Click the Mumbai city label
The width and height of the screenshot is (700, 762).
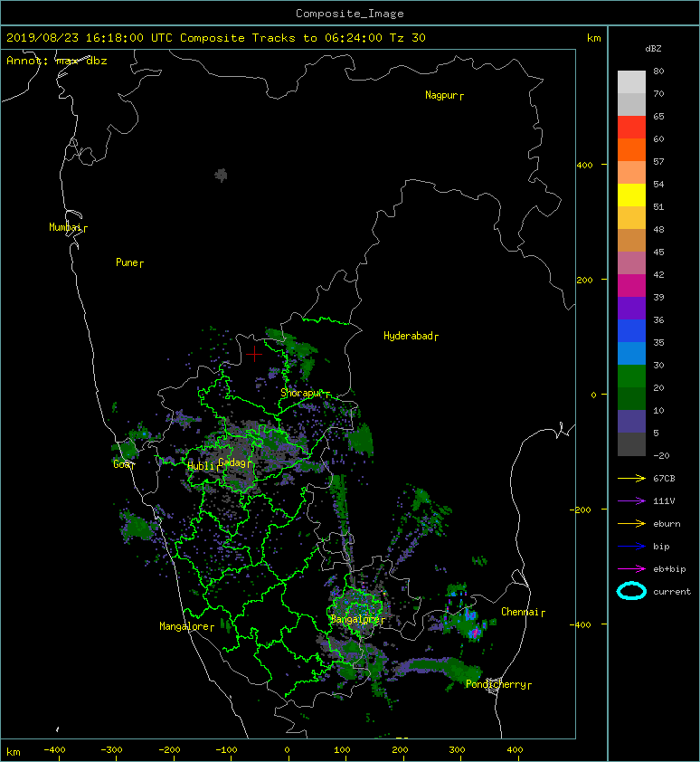point(65,227)
